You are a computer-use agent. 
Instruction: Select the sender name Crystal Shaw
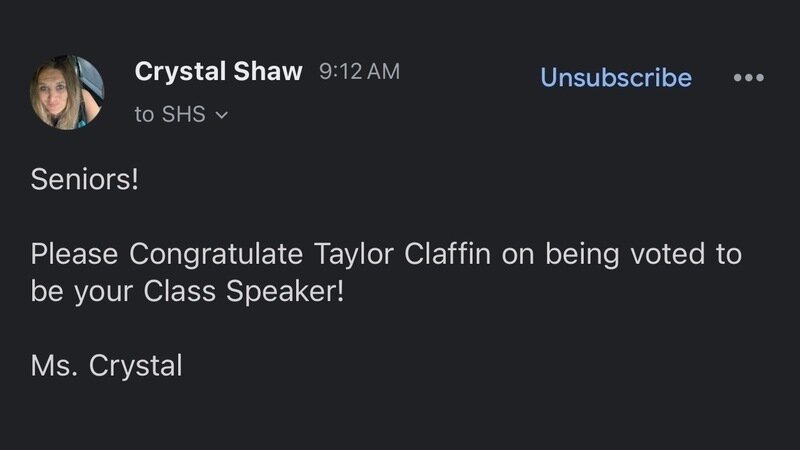(x=217, y=72)
